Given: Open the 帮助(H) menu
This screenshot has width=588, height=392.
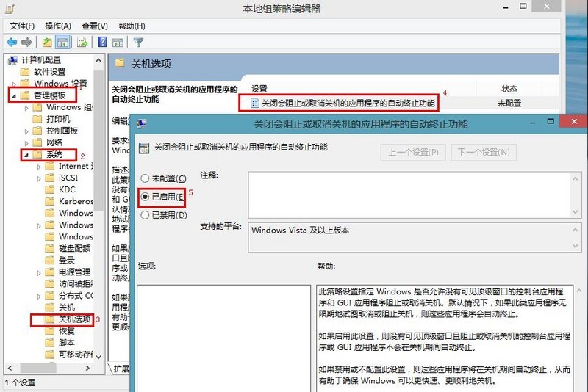Looking at the screenshot, I should [x=132, y=26].
